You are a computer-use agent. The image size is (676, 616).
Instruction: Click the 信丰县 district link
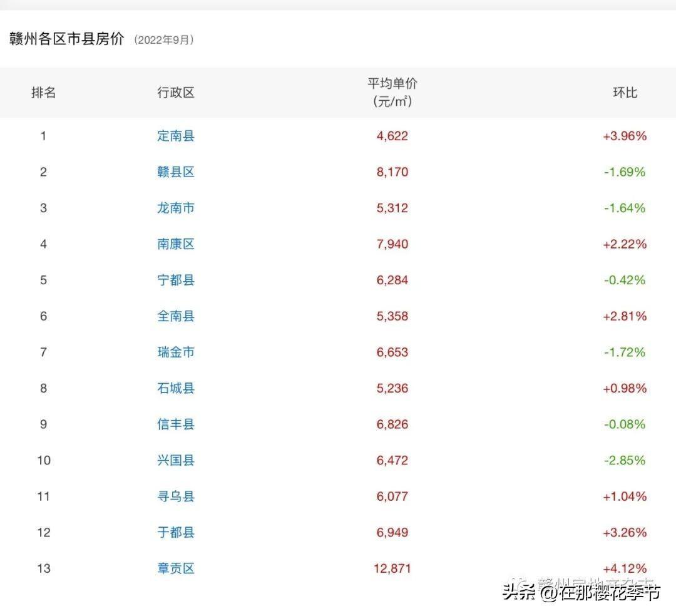click(175, 424)
